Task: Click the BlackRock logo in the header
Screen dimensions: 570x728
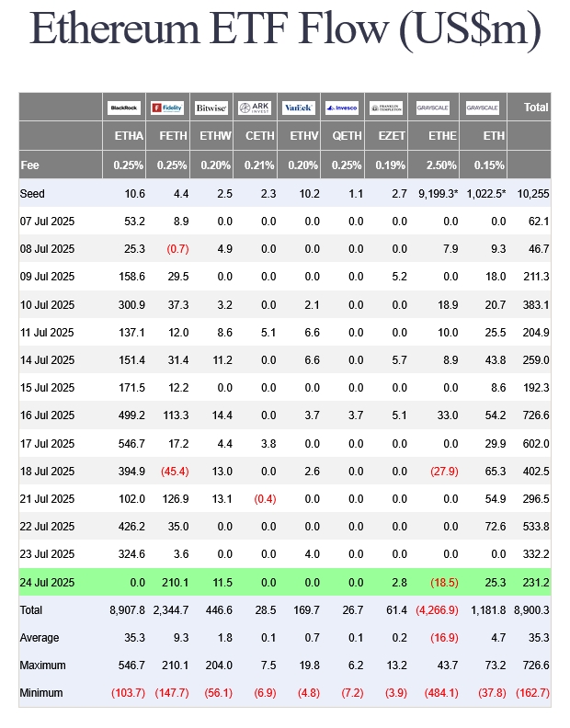Action: [x=124, y=108]
